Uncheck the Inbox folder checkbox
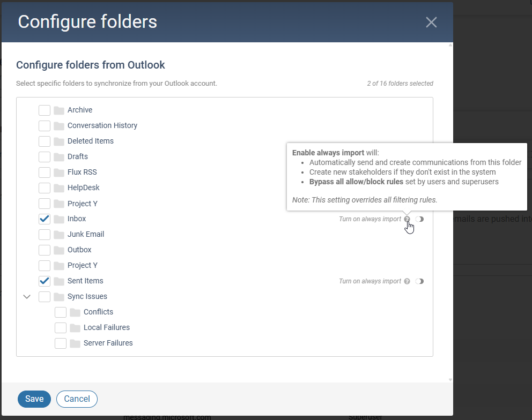The width and height of the screenshot is (532, 420). (x=45, y=219)
